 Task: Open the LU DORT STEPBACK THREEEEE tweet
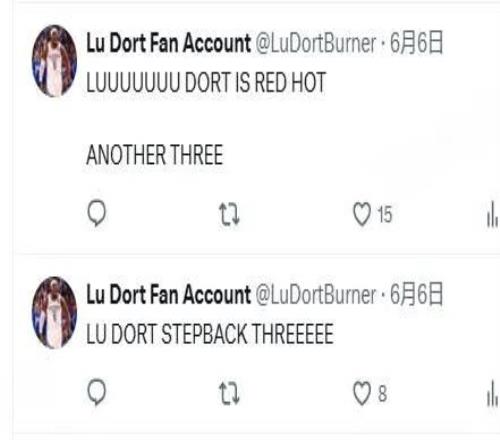[210, 334]
